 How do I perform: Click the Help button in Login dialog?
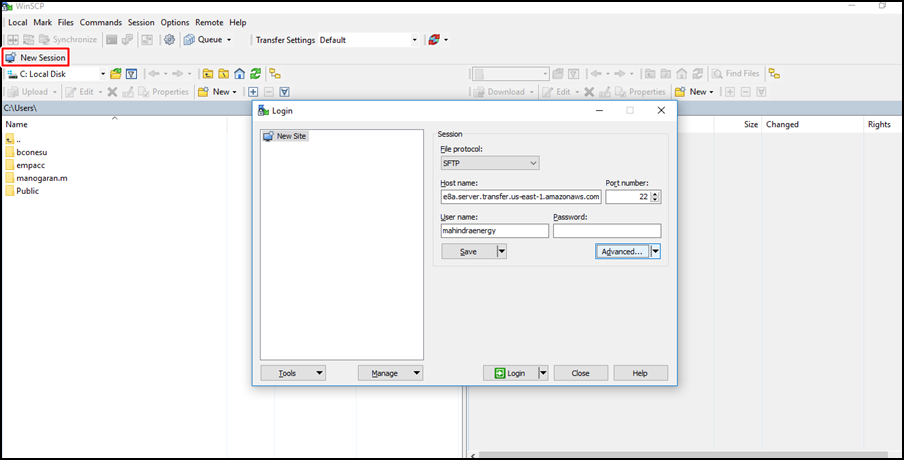(641, 373)
